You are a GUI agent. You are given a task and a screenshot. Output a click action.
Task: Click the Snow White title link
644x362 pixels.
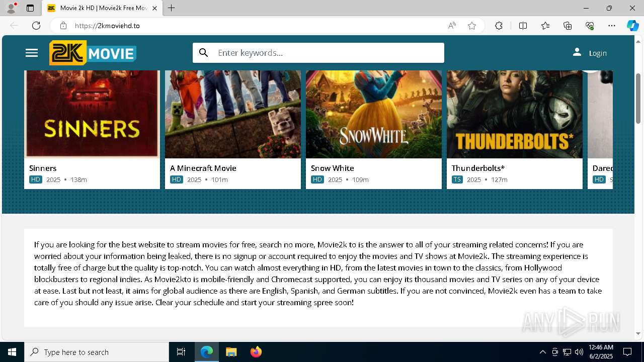pos(333,168)
